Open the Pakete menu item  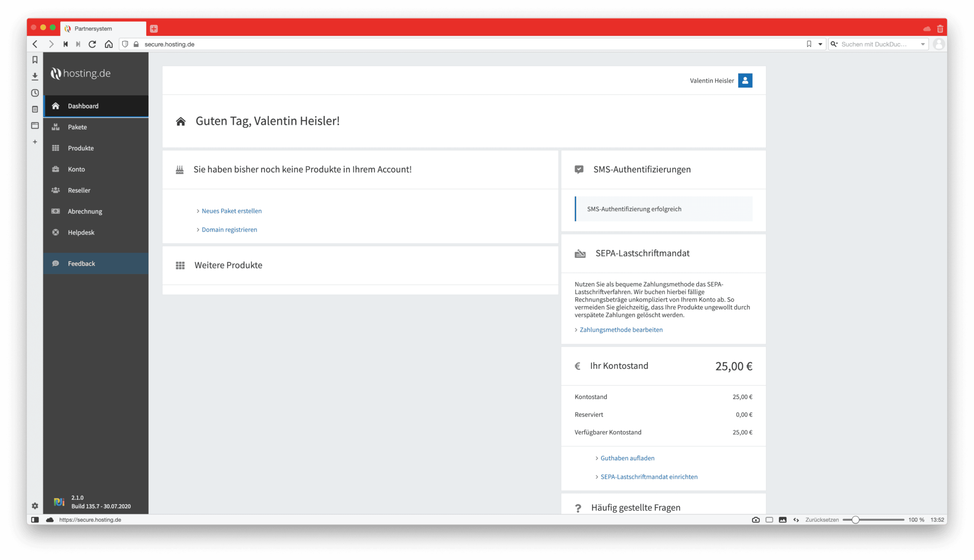(77, 127)
